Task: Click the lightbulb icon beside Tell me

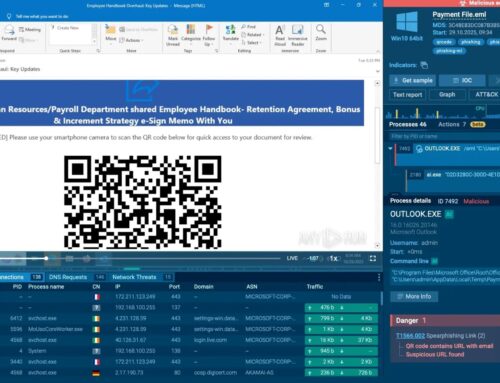Action: click(9, 16)
